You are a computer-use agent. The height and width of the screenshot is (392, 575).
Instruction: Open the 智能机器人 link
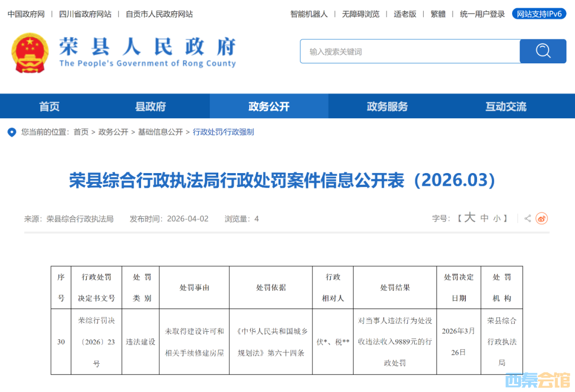pos(309,14)
